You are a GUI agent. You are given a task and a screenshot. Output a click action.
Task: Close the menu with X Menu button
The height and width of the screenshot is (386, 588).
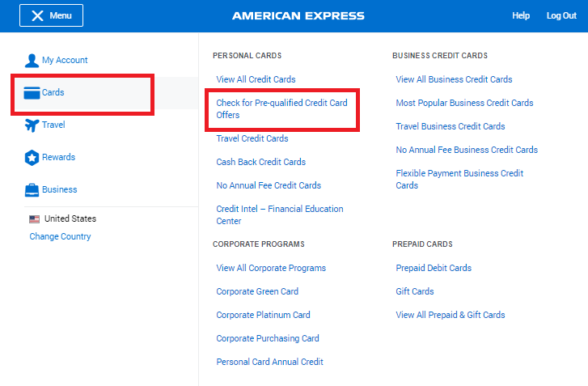tap(52, 15)
